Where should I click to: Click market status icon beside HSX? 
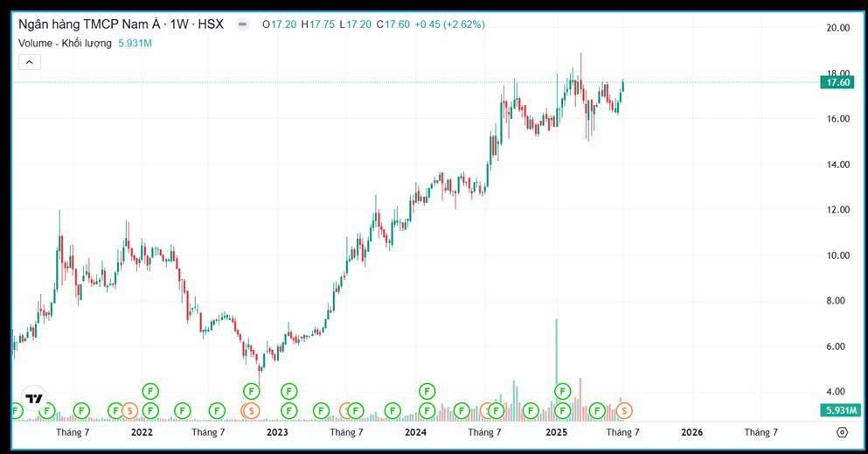[243, 24]
